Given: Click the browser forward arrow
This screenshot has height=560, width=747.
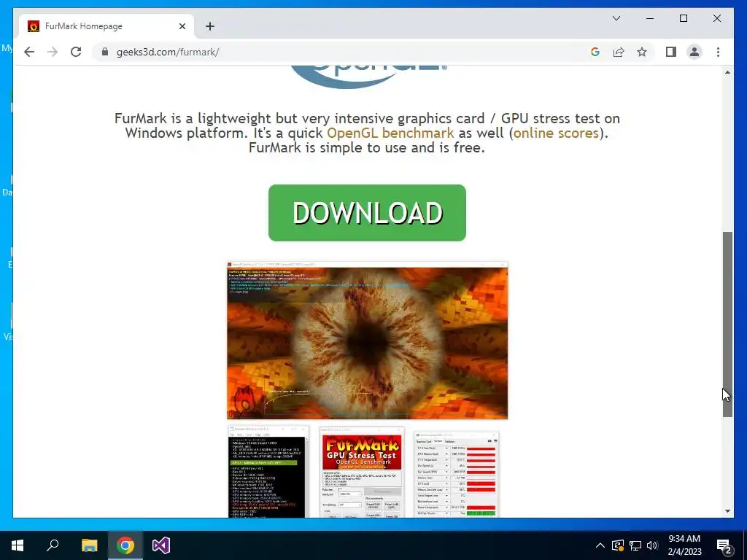Looking at the screenshot, I should 53,52.
